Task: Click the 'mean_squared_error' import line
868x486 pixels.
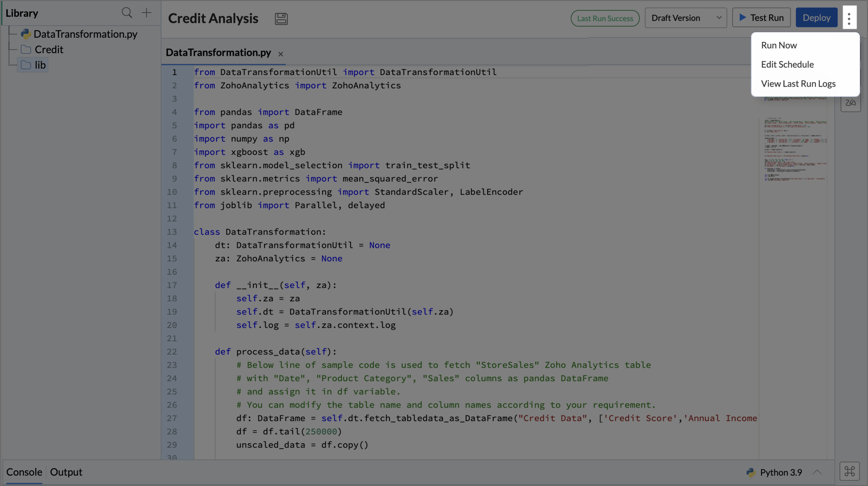Action: (x=316, y=179)
